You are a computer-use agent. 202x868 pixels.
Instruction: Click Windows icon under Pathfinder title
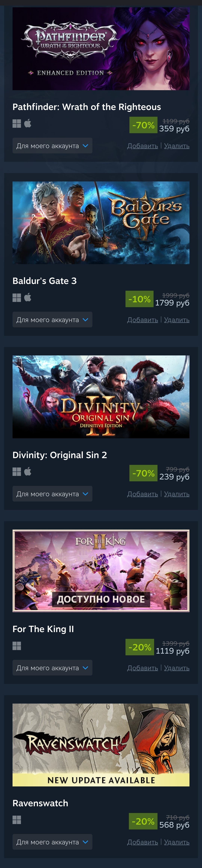17,124
